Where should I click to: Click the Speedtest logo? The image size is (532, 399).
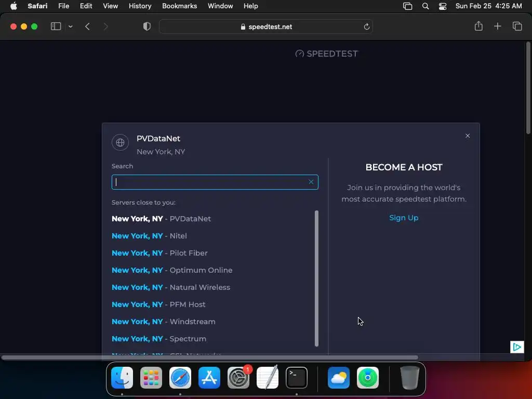(326, 54)
